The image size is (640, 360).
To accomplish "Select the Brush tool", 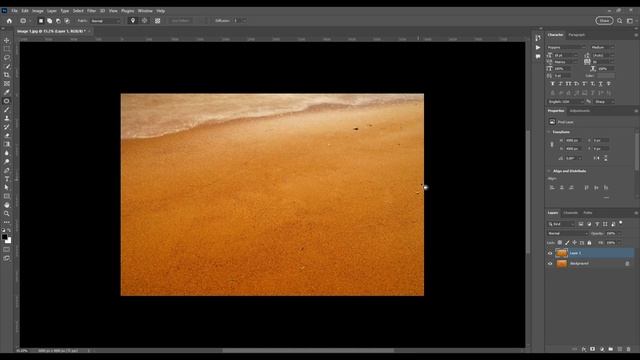I will (7, 109).
